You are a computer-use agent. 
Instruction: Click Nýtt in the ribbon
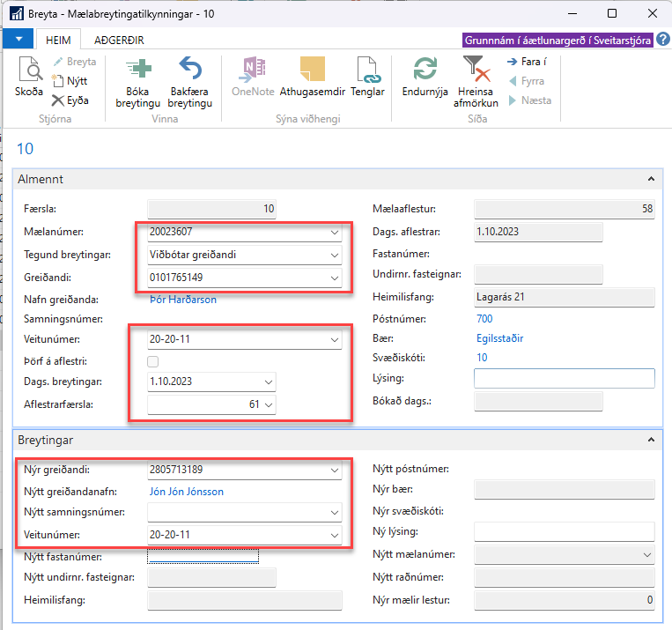pos(70,81)
